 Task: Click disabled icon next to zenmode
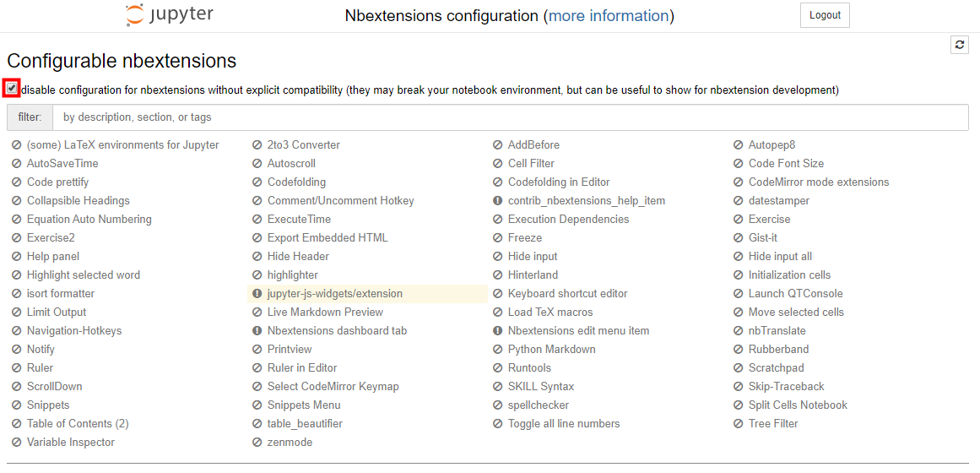(257, 443)
